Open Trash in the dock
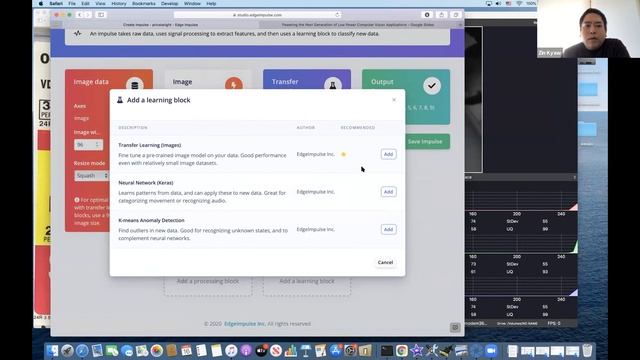The height and width of the screenshot is (360, 640). (587, 351)
